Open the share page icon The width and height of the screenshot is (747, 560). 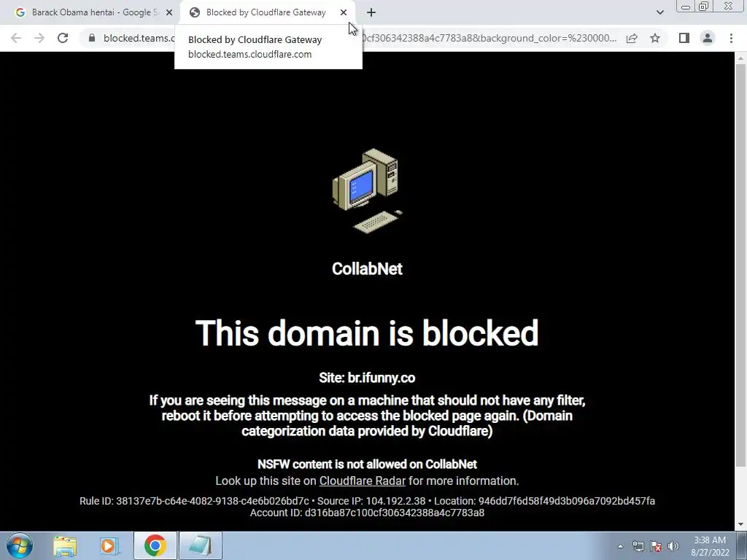[632, 38]
